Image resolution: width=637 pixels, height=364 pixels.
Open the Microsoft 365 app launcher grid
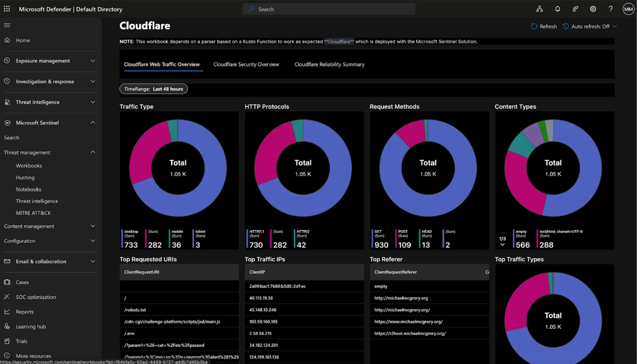coord(7,9)
